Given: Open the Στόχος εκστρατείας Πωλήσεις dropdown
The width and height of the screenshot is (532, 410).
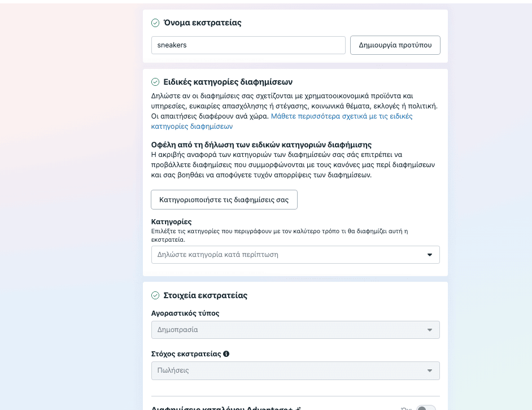Looking at the screenshot, I should pos(288,370).
